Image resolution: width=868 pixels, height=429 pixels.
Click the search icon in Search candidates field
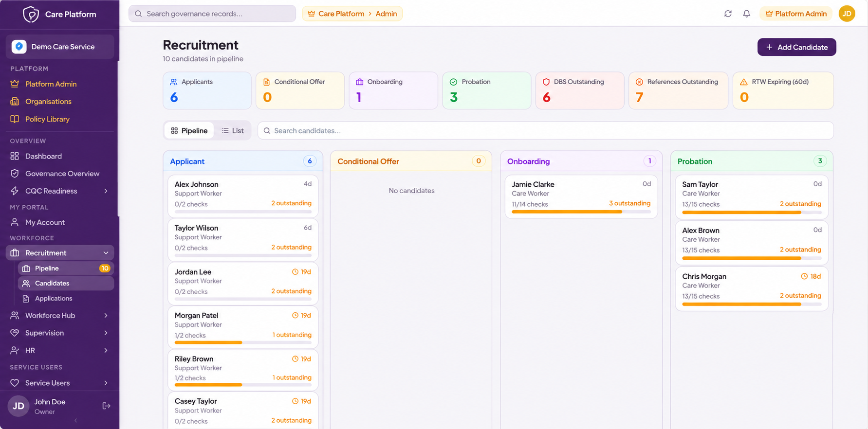pyautogui.click(x=267, y=130)
